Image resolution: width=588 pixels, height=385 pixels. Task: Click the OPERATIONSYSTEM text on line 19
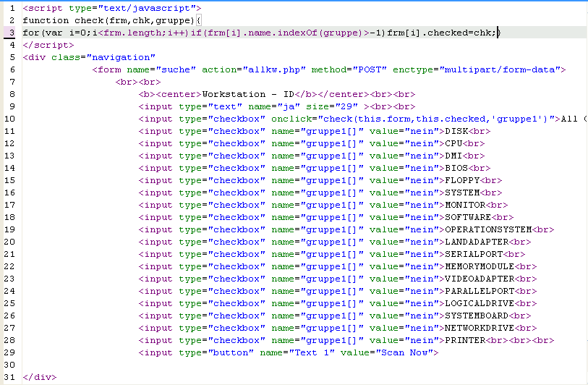488,229
